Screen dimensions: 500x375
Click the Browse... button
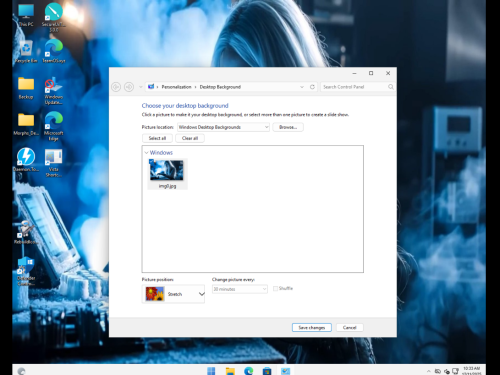click(x=288, y=127)
